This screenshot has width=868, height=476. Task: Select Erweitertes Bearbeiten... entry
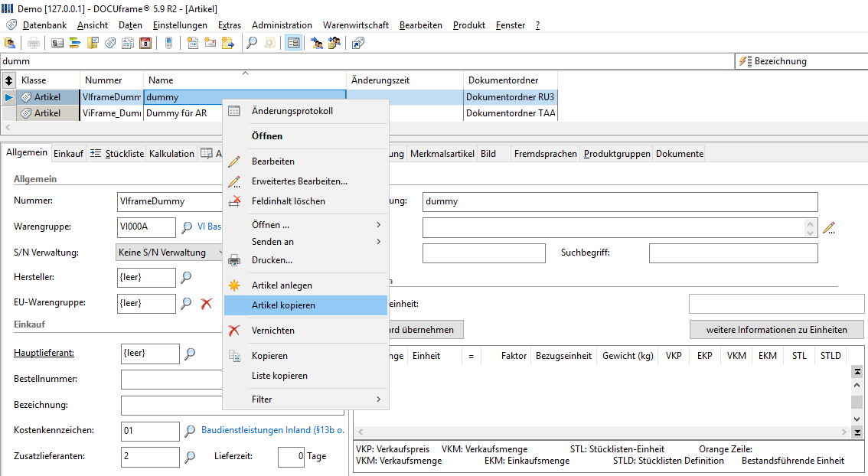[x=305, y=181]
